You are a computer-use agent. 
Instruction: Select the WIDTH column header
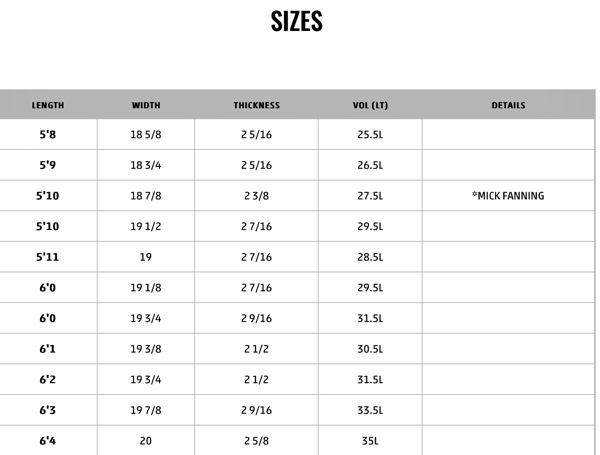[x=146, y=105]
